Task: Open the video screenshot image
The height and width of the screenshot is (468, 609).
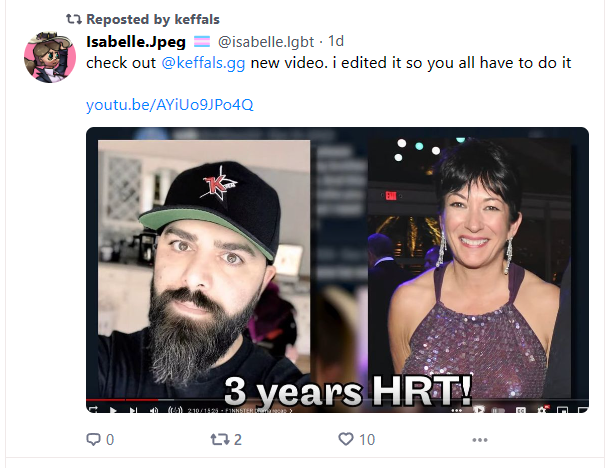Action: point(337,270)
